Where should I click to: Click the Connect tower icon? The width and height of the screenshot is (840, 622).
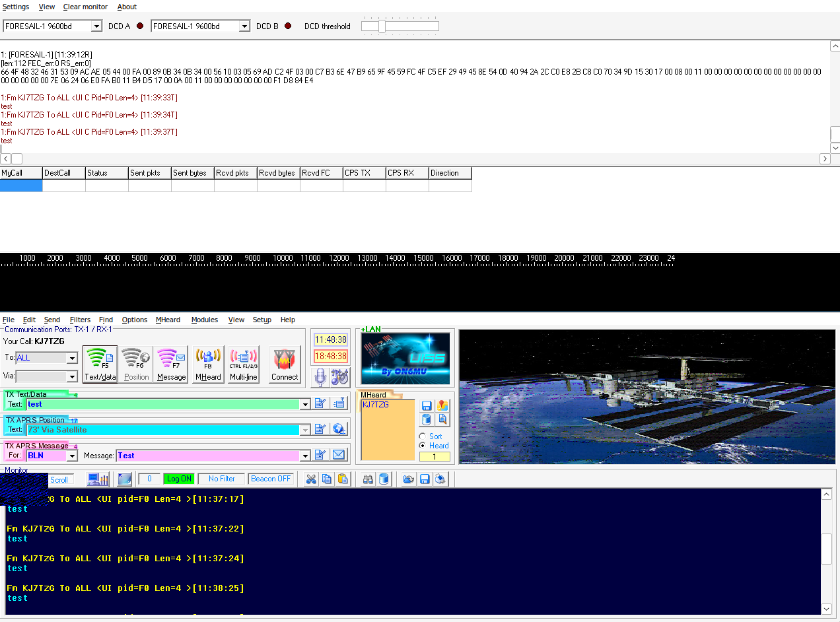(x=285, y=364)
